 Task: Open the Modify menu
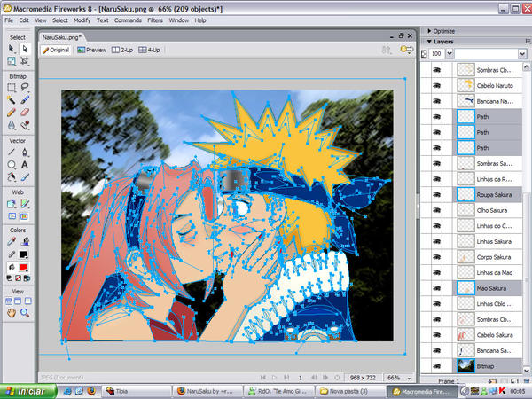click(82, 20)
